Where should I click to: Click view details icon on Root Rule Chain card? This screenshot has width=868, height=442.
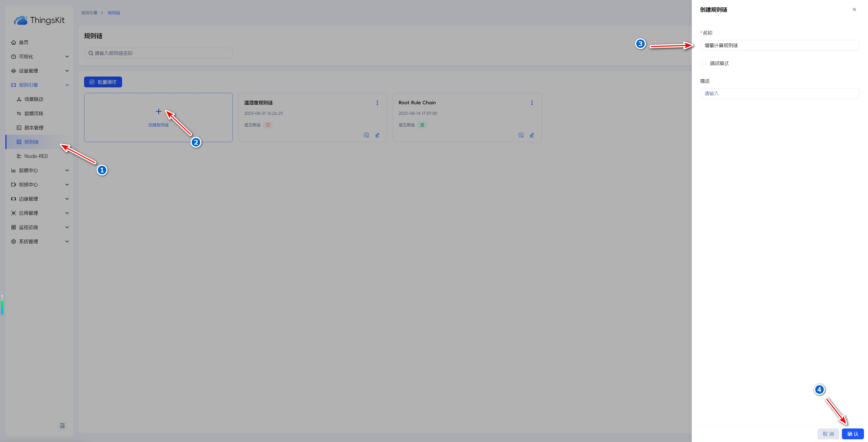coord(521,135)
